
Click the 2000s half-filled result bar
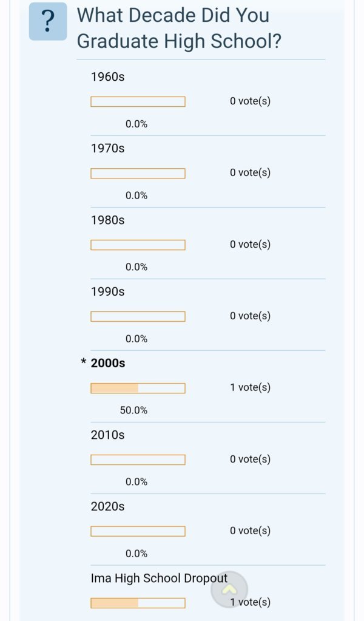(138, 388)
